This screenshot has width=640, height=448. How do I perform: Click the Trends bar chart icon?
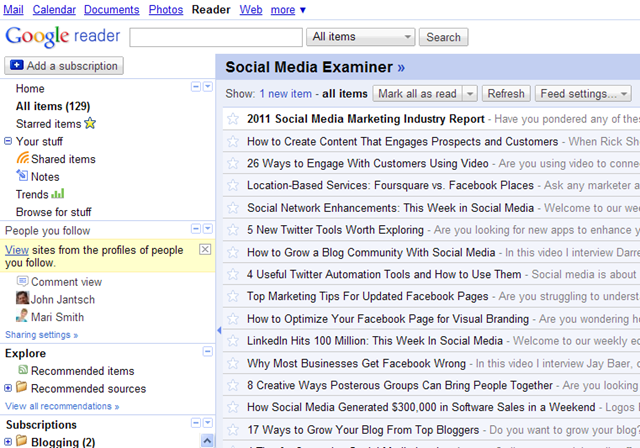click(58, 193)
